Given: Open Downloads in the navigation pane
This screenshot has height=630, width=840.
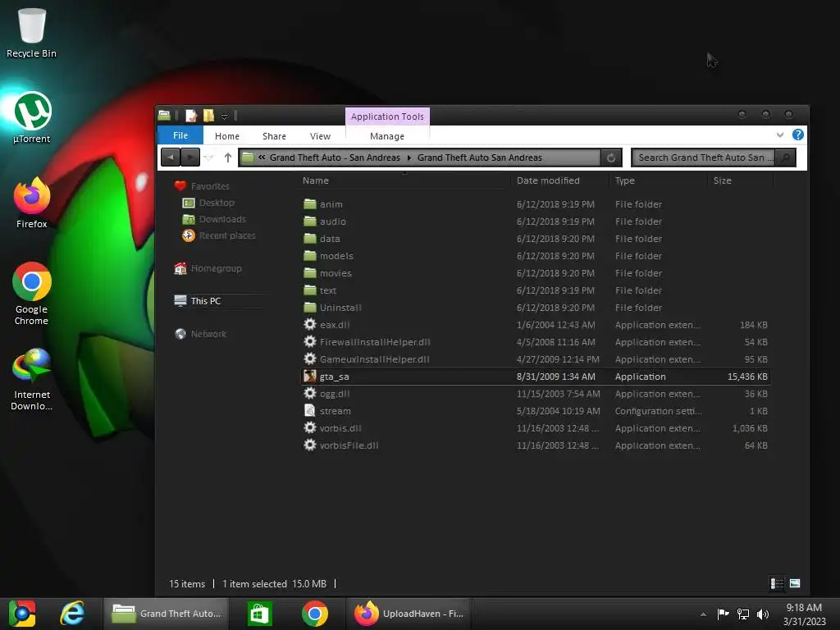Looking at the screenshot, I should pyautogui.click(x=214, y=219).
